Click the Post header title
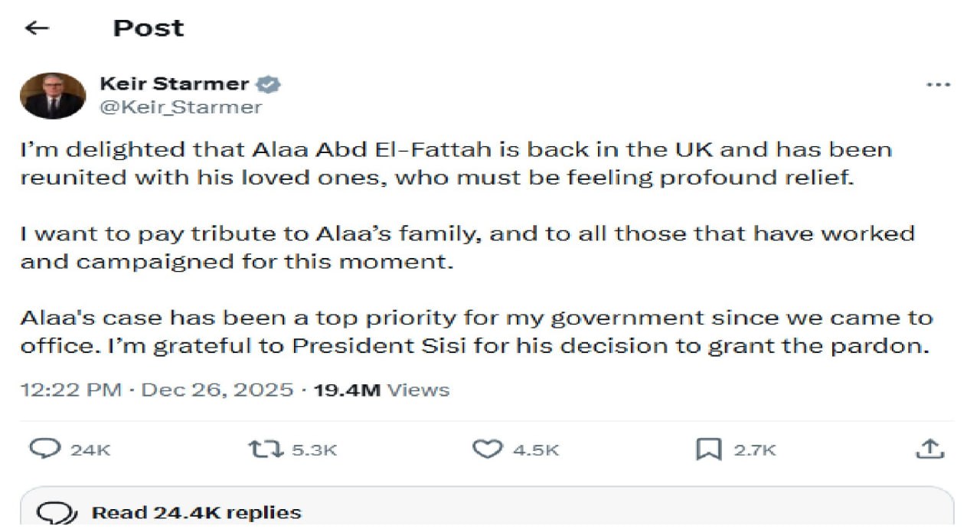Image resolution: width=980 pixels, height=529 pixels. click(149, 28)
